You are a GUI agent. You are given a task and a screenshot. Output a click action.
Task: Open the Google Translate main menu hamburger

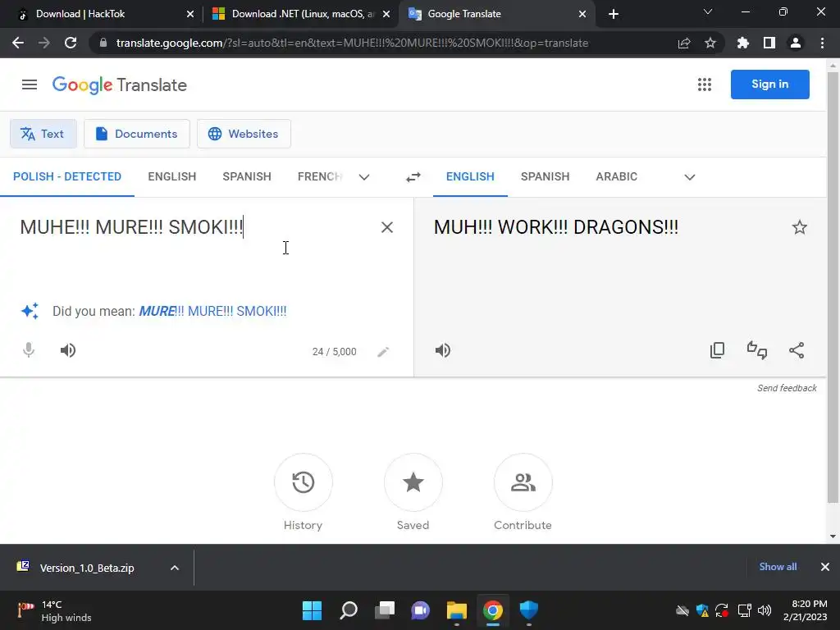(30, 84)
